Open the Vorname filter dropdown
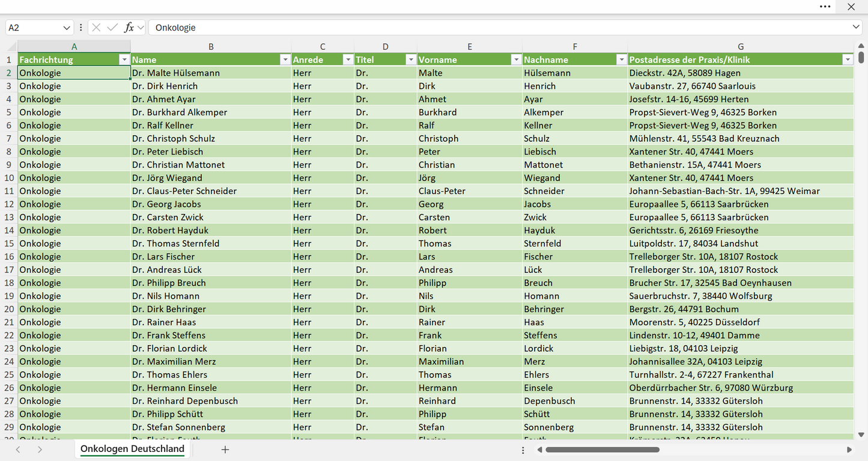Image resolution: width=868 pixels, height=461 pixels. (516, 60)
